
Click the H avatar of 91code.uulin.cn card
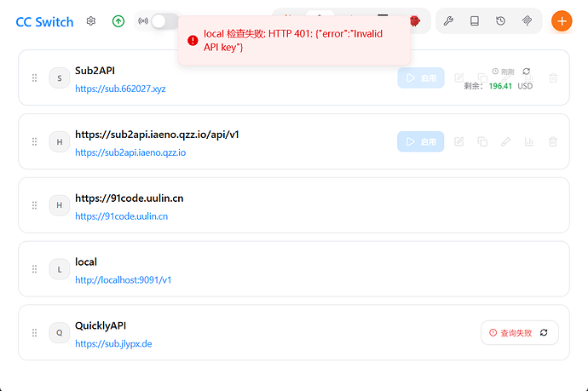click(60, 205)
